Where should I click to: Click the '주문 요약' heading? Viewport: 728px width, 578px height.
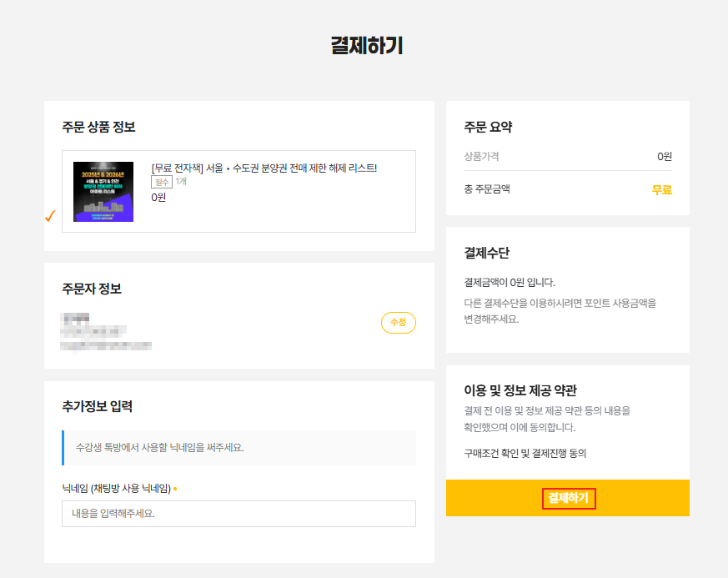click(x=488, y=127)
